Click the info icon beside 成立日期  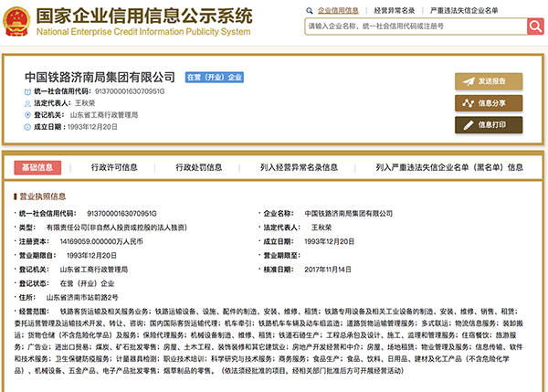pos(27,127)
